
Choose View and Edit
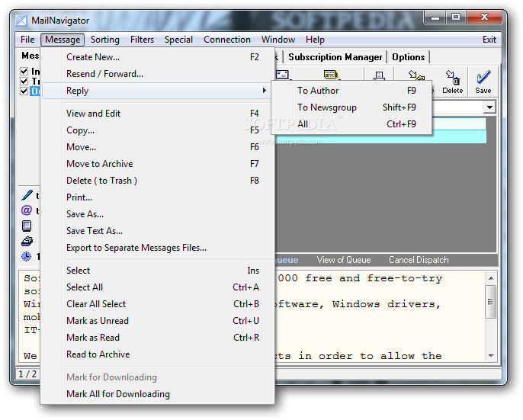point(157,114)
